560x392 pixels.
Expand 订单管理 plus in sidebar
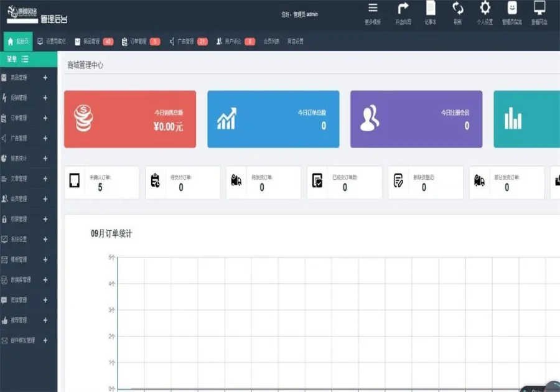tap(45, 118)
